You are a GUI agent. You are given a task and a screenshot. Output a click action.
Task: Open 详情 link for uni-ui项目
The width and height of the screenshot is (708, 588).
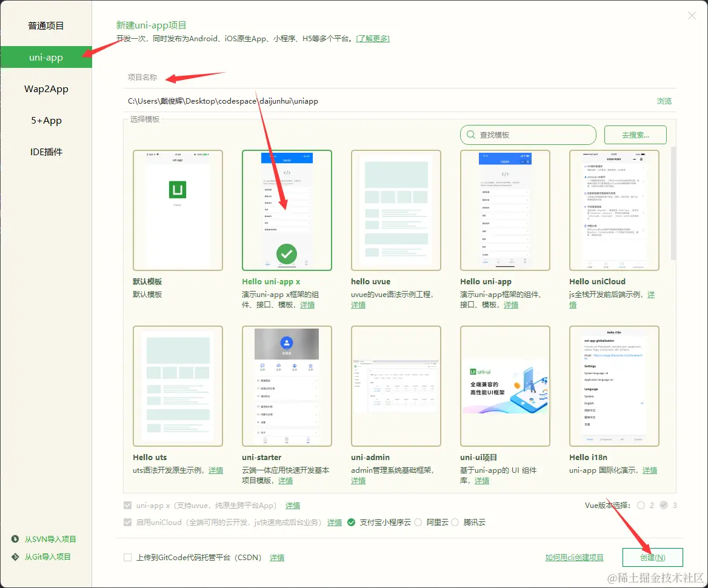pyautogui.click(x=481, y=481)
